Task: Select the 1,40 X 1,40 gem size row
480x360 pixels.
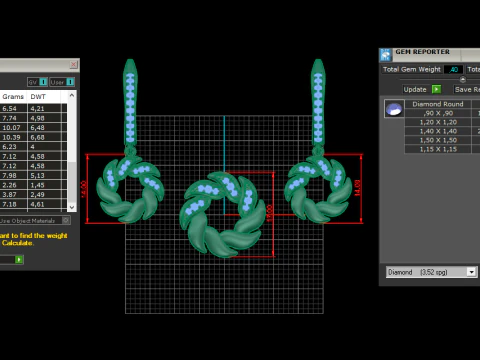Action: 438,131
